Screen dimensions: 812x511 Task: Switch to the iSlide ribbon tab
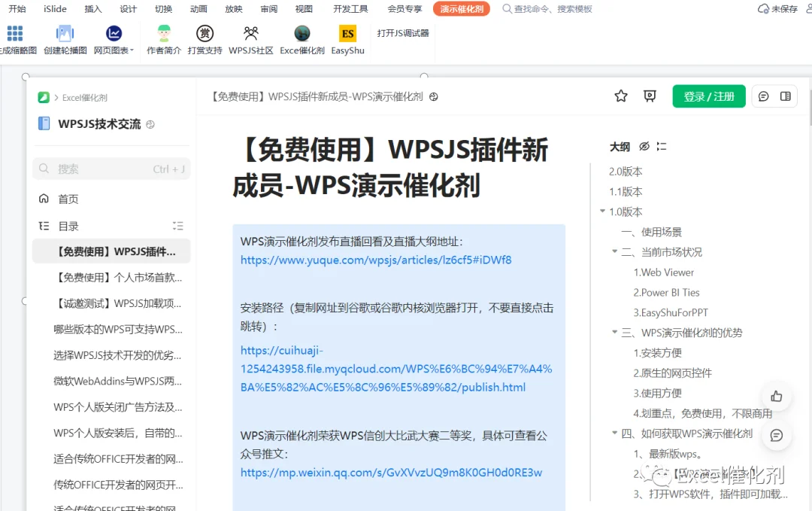click(x=55, y=9)
